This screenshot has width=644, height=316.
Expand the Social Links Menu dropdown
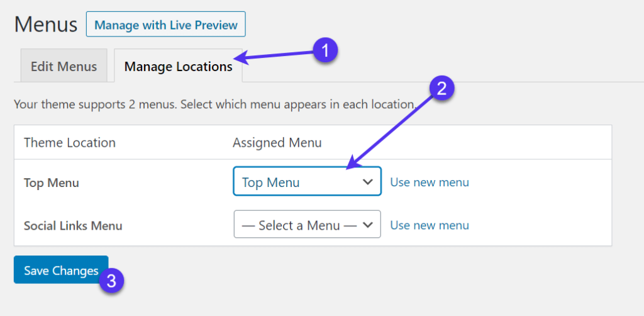point(307,225)
